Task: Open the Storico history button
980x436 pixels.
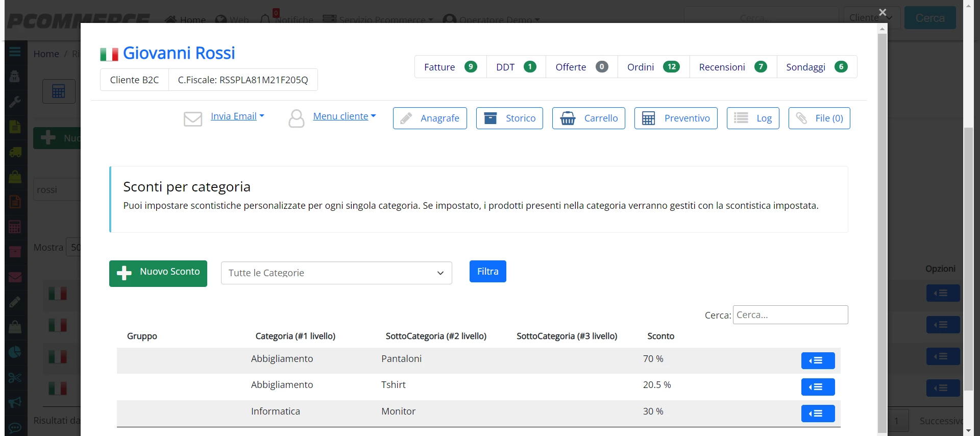Action: pos(509,118)
